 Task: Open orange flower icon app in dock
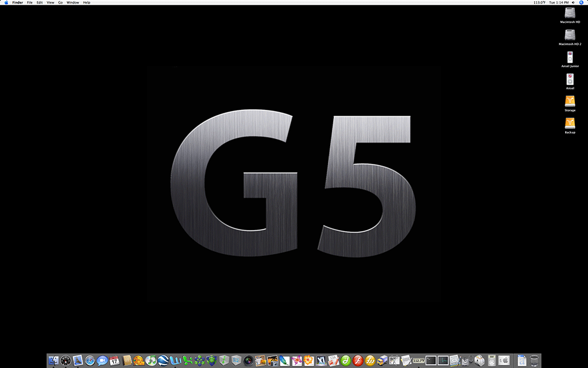click(308, 361)
